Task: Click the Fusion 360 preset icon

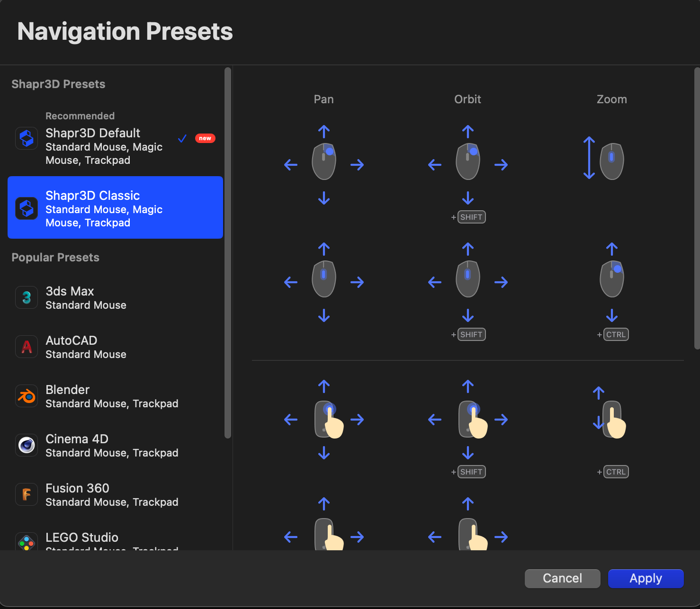Action: [x=26, y=494]
